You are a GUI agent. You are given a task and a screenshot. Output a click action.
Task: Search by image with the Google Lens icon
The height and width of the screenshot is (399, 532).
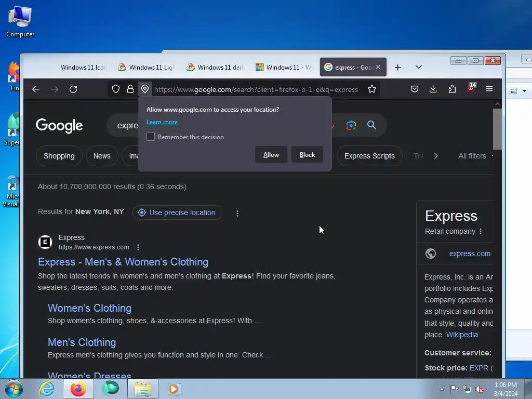pyautogui.click(x=351, y=125)
